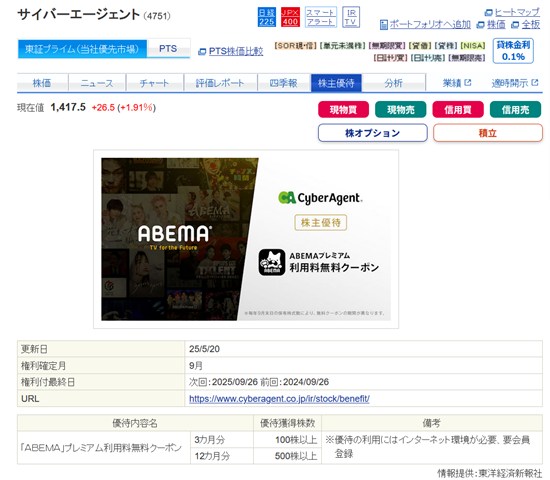Open the チャート tab
Screen dimensions: 550x480
point(154,83)
